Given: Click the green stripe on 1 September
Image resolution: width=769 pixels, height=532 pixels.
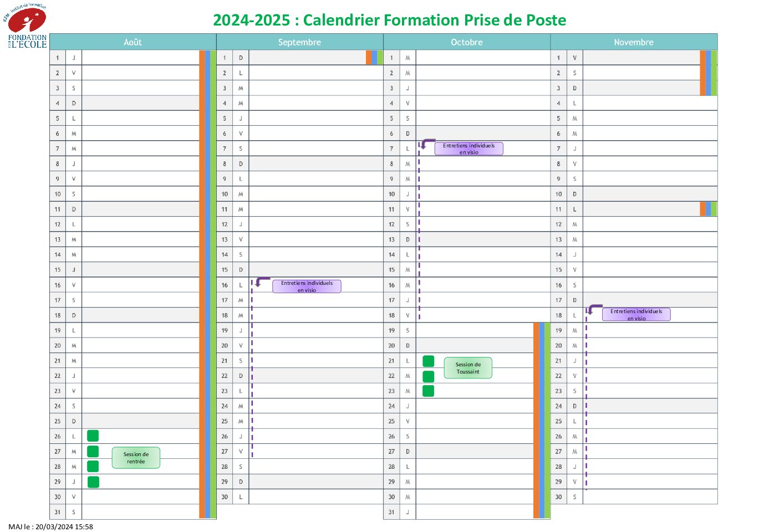Looking at the screenshot, I should (x=380, y=58).
